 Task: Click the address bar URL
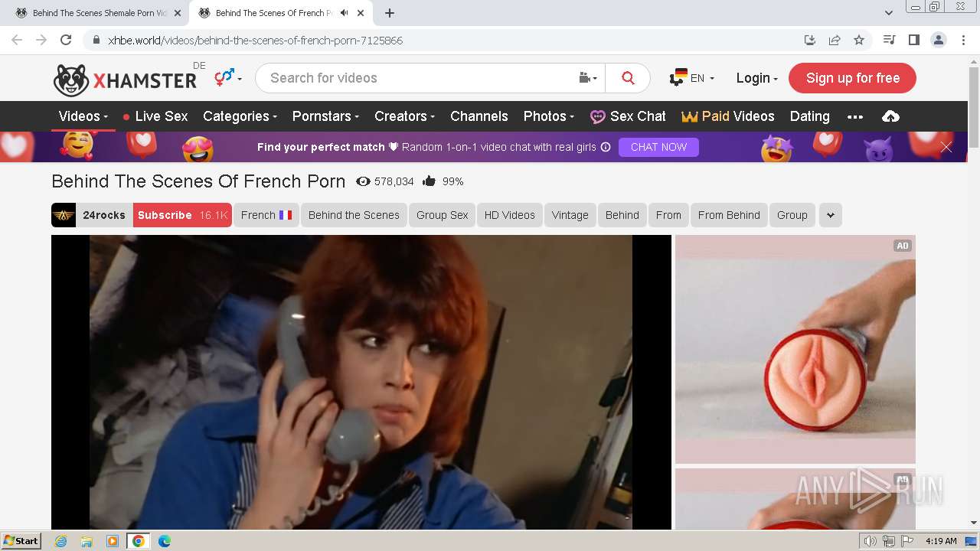coord(255,40)
